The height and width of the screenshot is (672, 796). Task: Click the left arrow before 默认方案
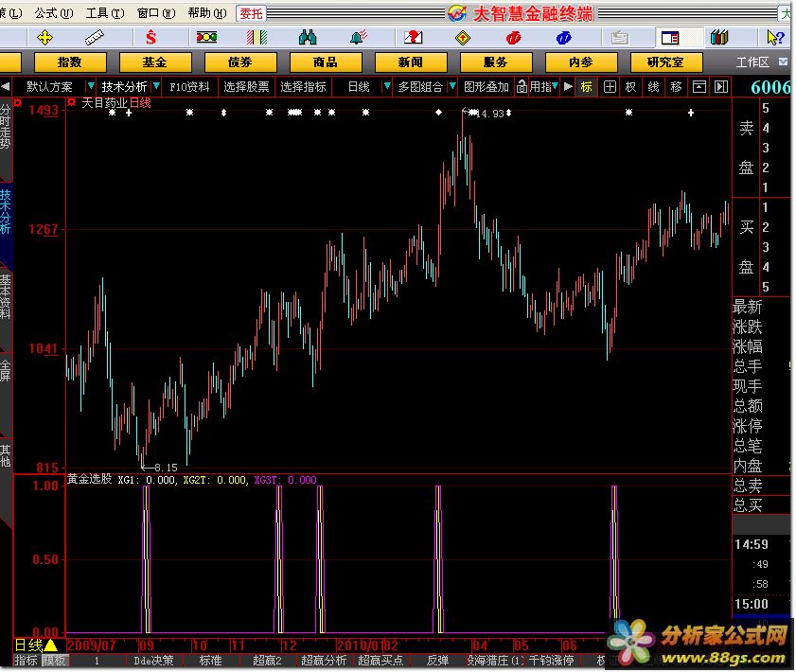(x=6, y=87)
